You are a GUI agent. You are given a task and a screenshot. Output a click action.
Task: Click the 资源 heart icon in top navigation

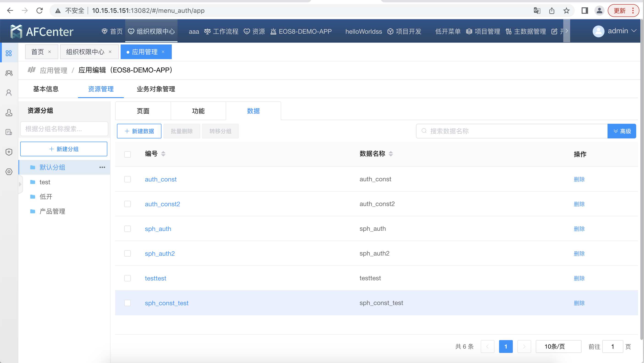click(247, 31)
